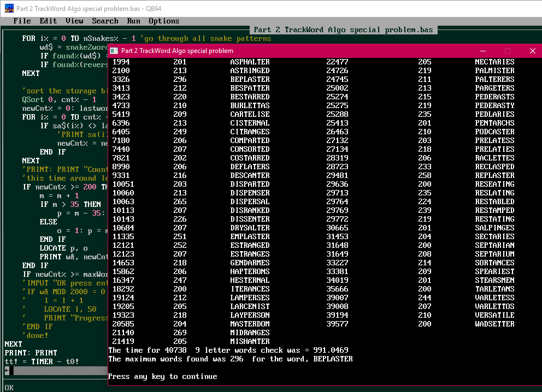542x392 pixels.
Task: Click the file name tab on editor border
Action: click(343, 29)
